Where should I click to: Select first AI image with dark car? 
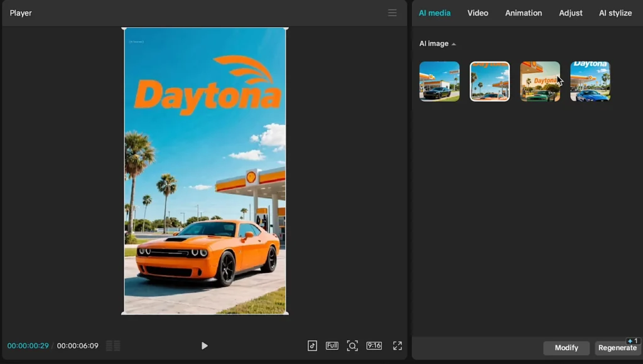(x=439, y=81)
